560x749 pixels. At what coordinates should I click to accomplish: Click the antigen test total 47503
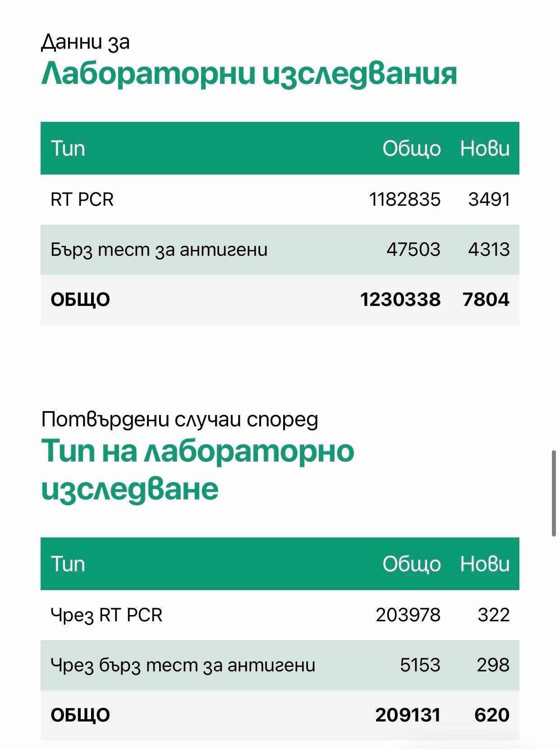[413, 250]
